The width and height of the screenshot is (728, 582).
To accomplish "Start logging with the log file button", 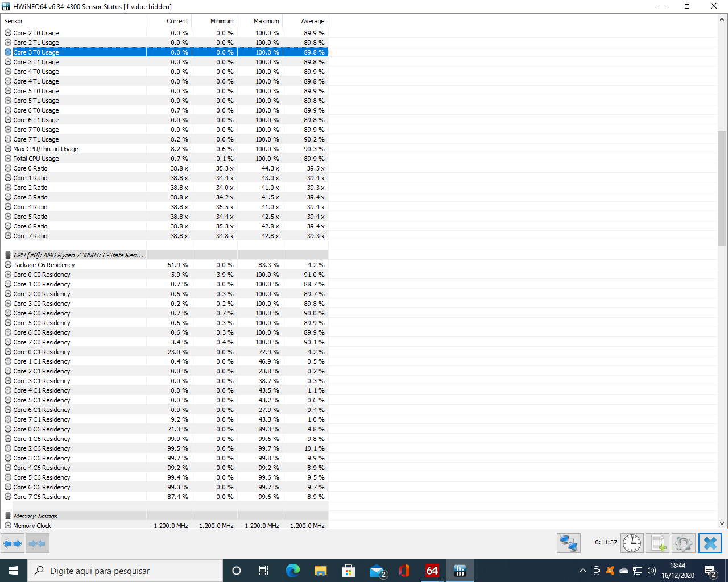I will click(657, 543).
